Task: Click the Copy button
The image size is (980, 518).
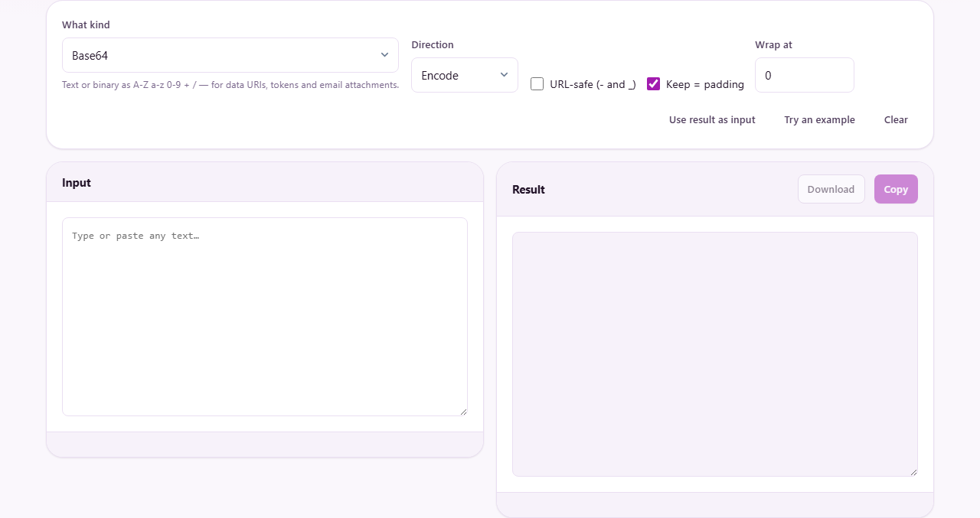Action: click(x=896, y=189)
